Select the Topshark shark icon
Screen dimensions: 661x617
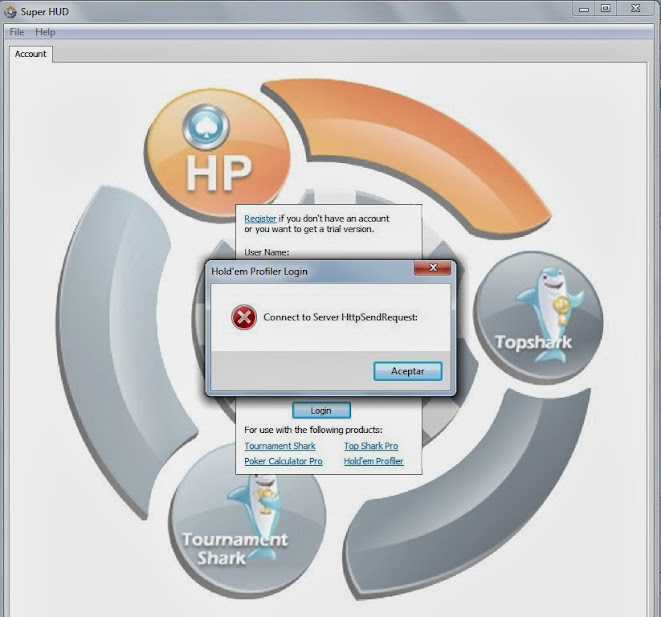pos(538,317)
